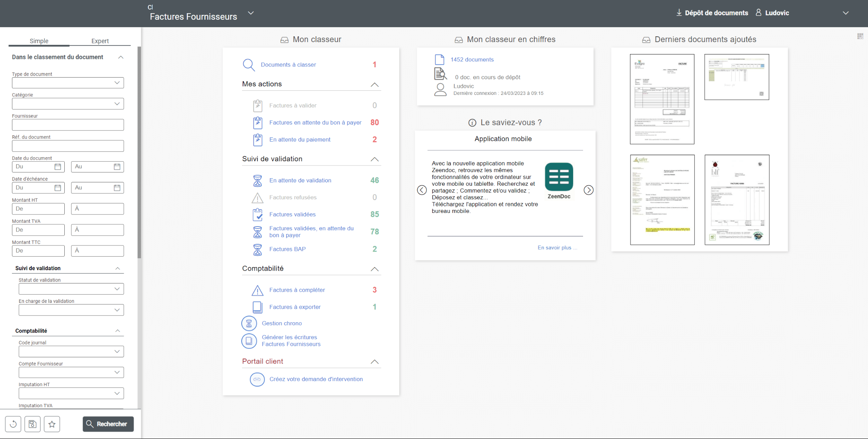868x439 pixels.
Task: Open the Statut de validation dropdown
Action: coord(71,289)
